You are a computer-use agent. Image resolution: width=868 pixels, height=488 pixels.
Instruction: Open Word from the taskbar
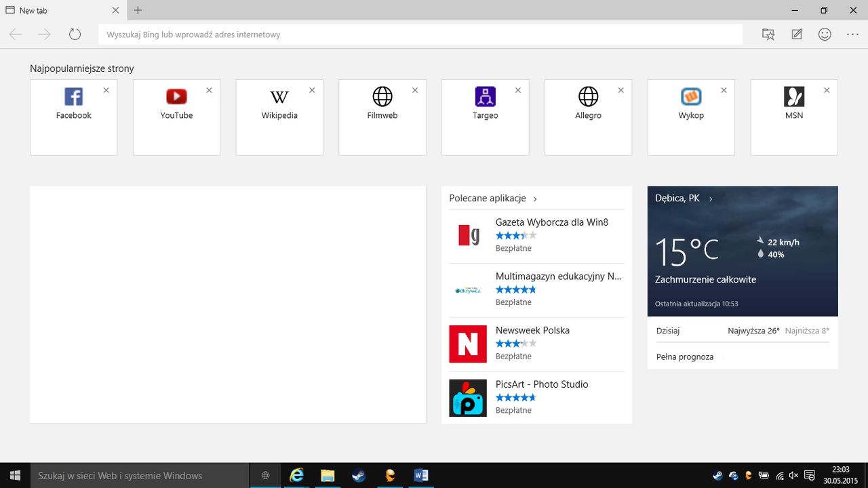(421, 475)
